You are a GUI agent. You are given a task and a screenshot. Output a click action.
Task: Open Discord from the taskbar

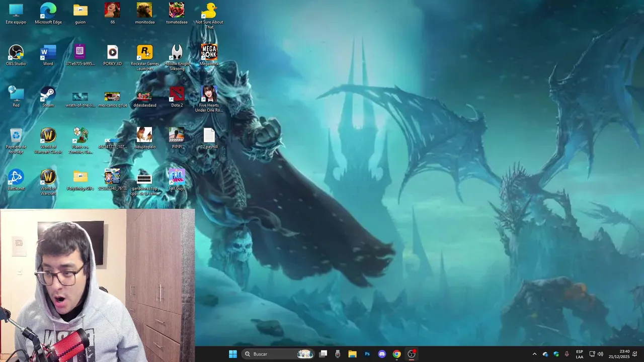tap(382, 354)
